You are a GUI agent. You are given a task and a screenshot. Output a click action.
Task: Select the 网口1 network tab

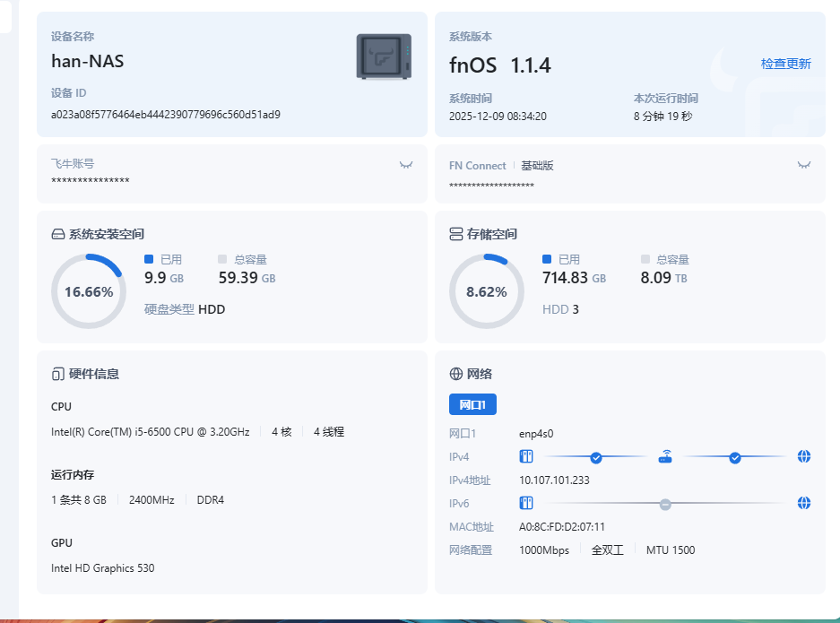tap(472, 404)
